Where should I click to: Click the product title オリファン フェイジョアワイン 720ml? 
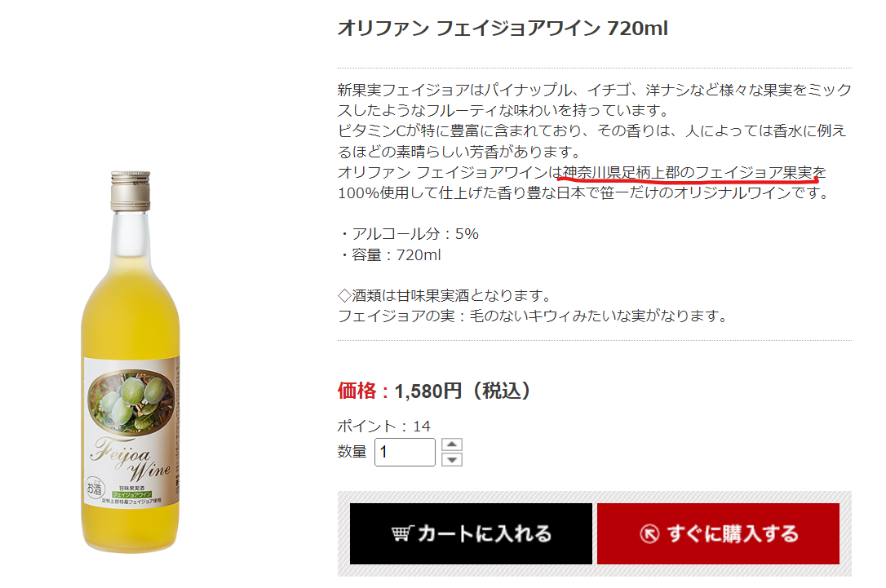(503, 28)
